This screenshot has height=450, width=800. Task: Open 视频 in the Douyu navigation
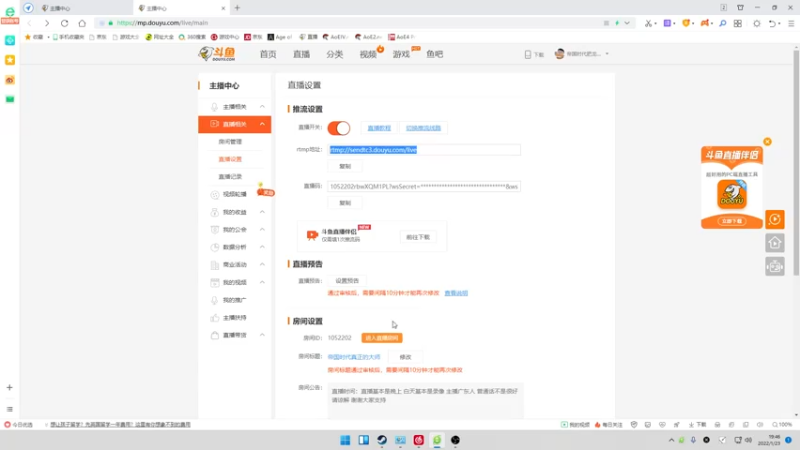tap(368, 54)
